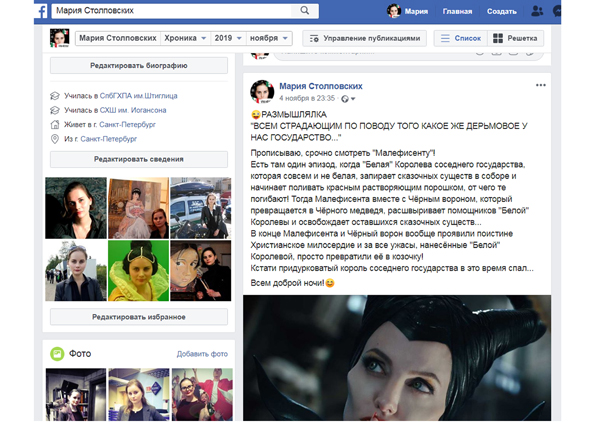Click the profile avatar beside name selector
596x422 pixels.
(60, 38)
